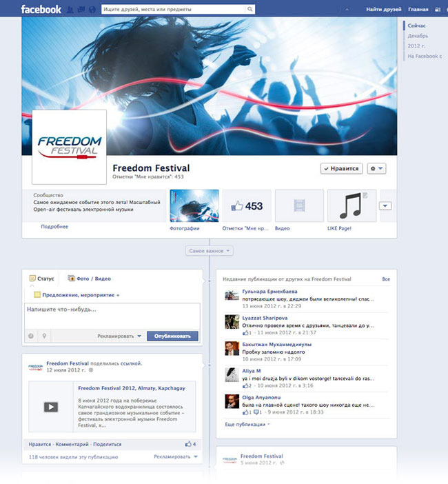Select Декабрь in timeline navigator

(x=418, y=36)
